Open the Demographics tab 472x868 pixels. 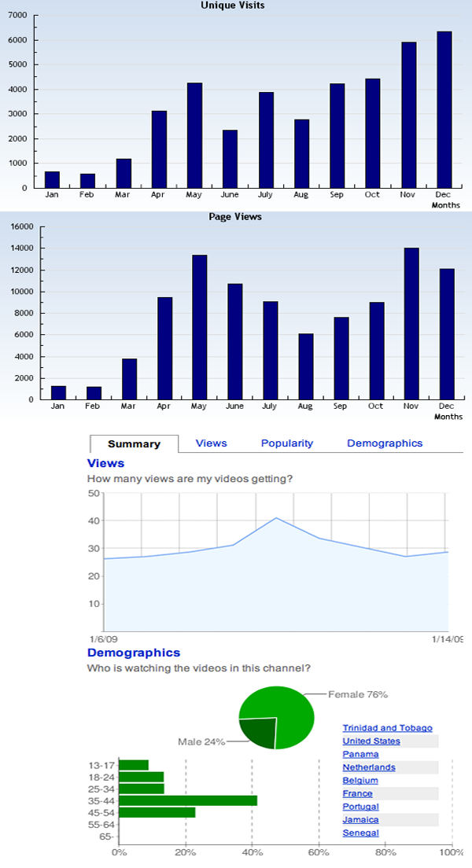(385, 443)
